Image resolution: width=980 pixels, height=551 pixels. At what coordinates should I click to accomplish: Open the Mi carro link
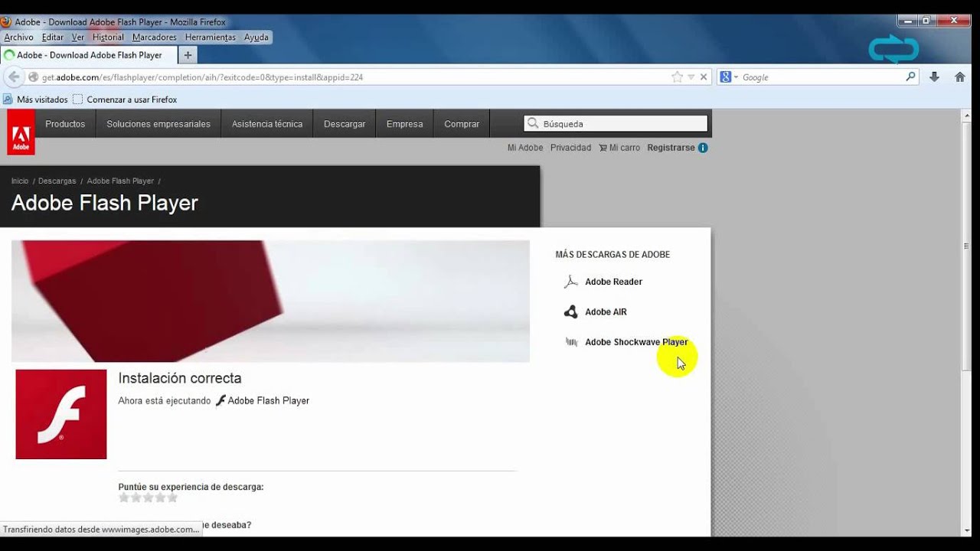[x=619, y=148]
